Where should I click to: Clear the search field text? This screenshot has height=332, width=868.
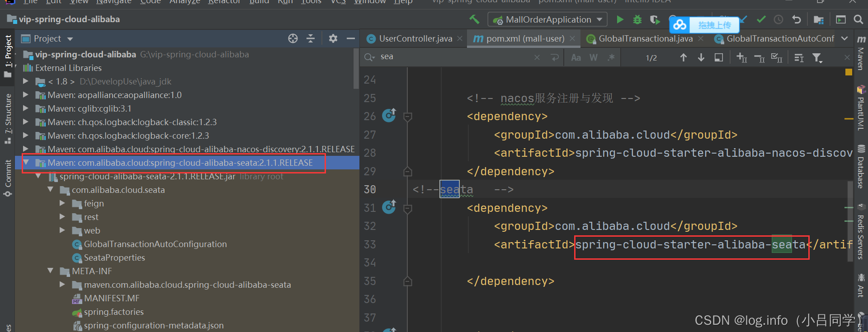pos(537,57)
